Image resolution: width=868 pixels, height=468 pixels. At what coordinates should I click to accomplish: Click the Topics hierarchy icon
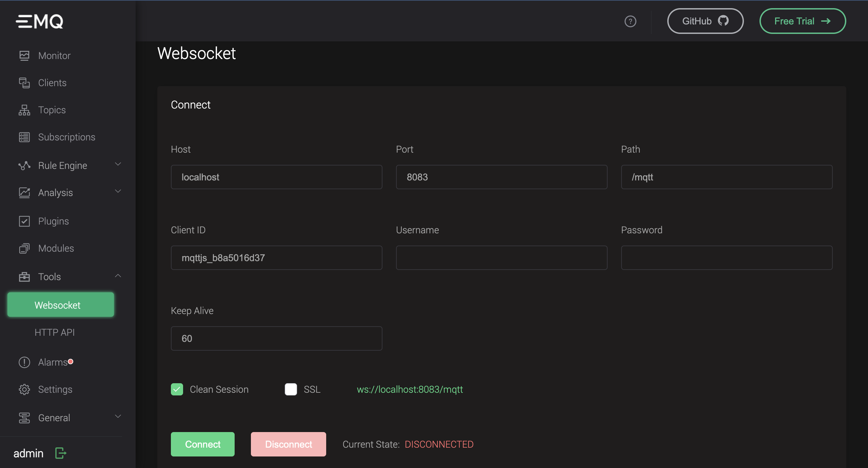(x=24, y=110)
